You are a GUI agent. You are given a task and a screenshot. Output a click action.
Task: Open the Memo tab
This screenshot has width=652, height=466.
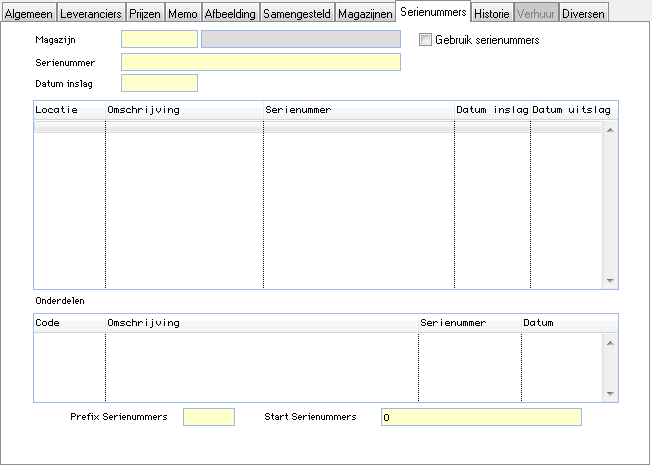182,14
